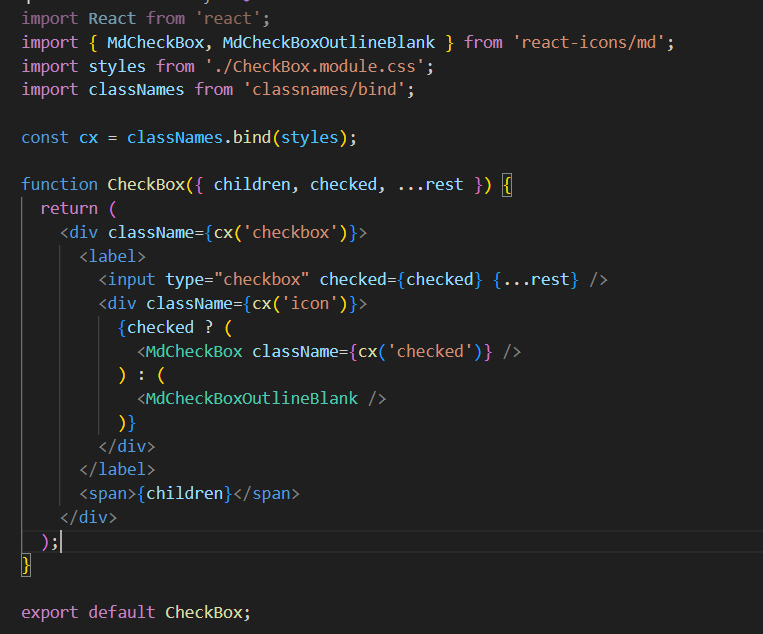The width and height of the screenshot is (763, 634).
Task: Click the 'styles' import identifier
Action: (x=117, y=66)
